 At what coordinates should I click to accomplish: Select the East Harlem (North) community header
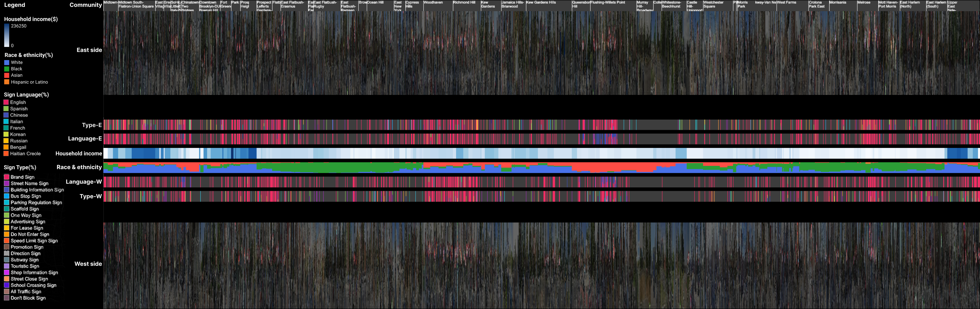(x=913, y=5)
